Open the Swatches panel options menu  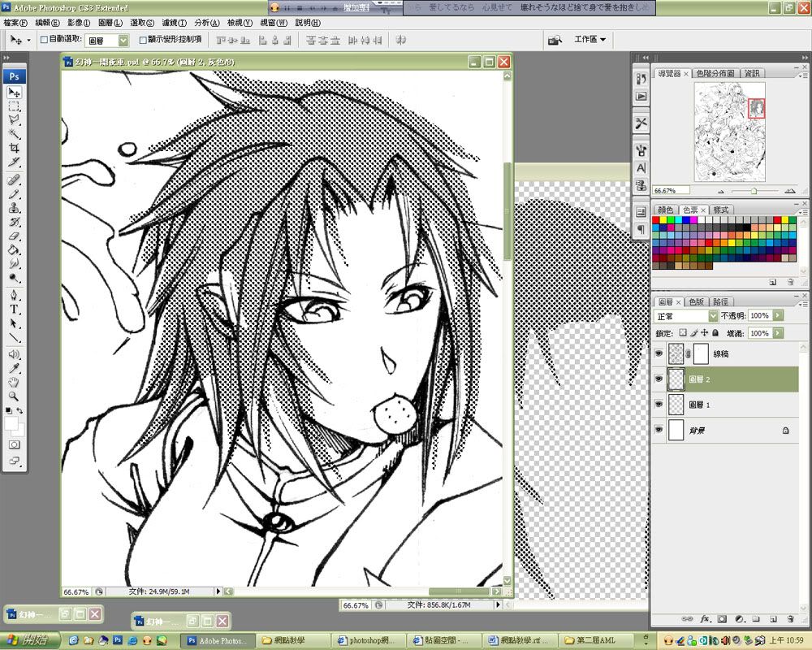(803, 212)
